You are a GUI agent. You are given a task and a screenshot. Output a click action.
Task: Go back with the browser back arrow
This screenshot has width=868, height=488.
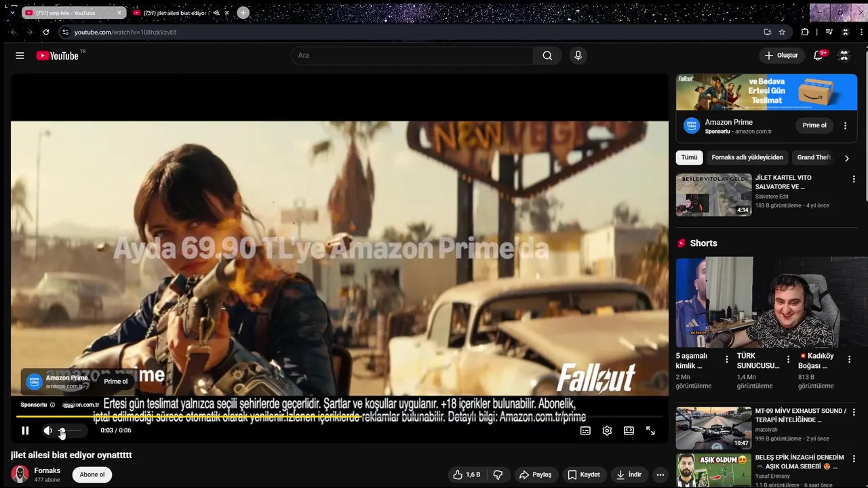(14, 32)
